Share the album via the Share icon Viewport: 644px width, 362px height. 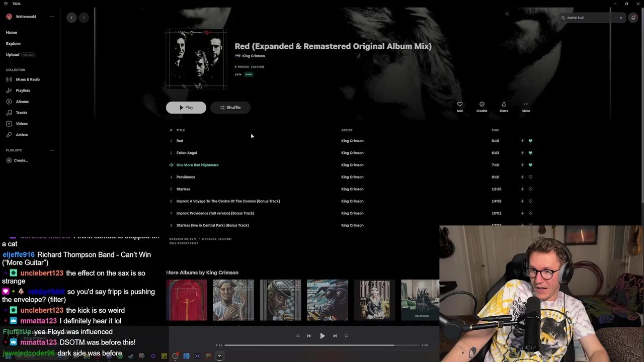click(x=504, y=105)
